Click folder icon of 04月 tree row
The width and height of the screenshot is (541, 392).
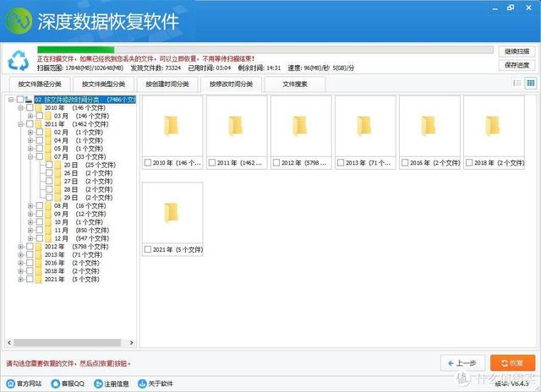48,140
